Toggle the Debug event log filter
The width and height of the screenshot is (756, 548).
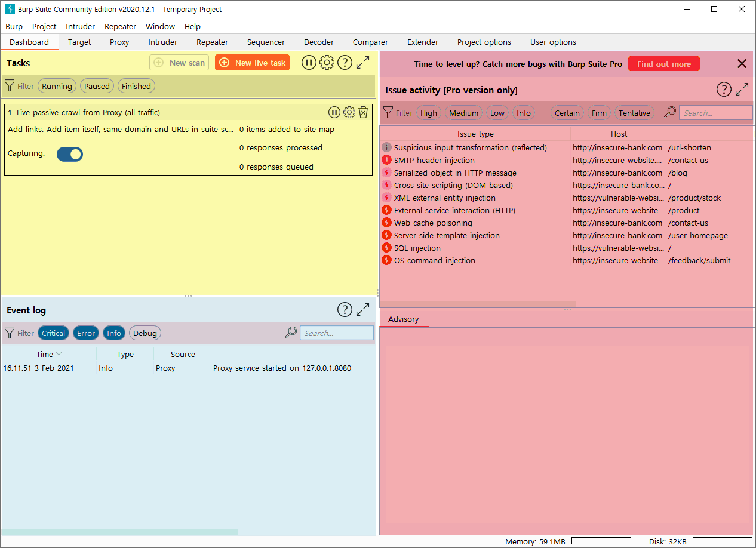coord(145,333)
